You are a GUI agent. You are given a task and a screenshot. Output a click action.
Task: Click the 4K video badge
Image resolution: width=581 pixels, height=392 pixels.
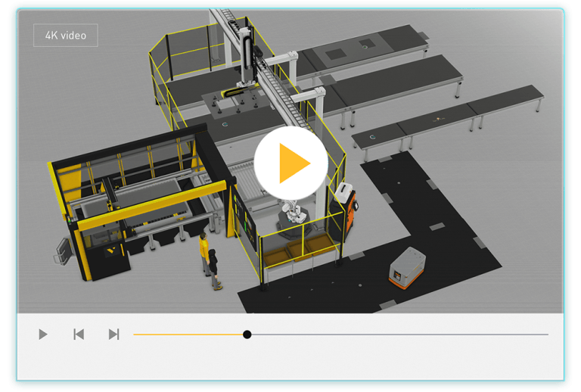[66, 36]
